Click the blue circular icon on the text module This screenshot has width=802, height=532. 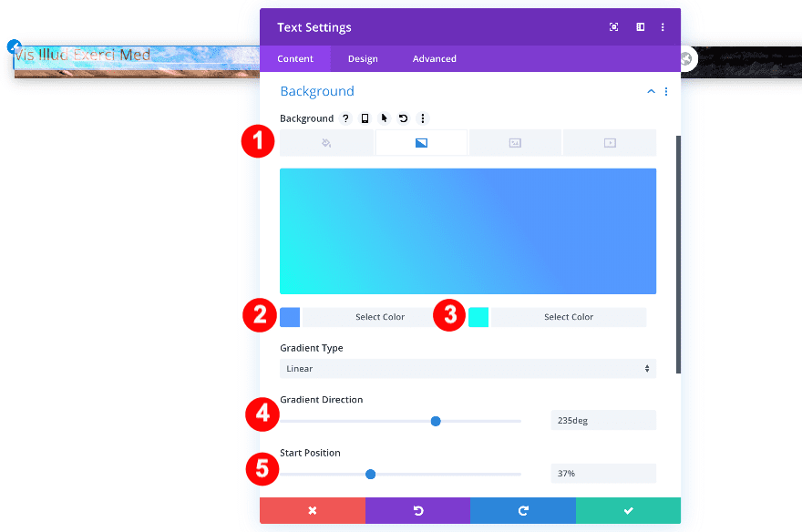15,46
